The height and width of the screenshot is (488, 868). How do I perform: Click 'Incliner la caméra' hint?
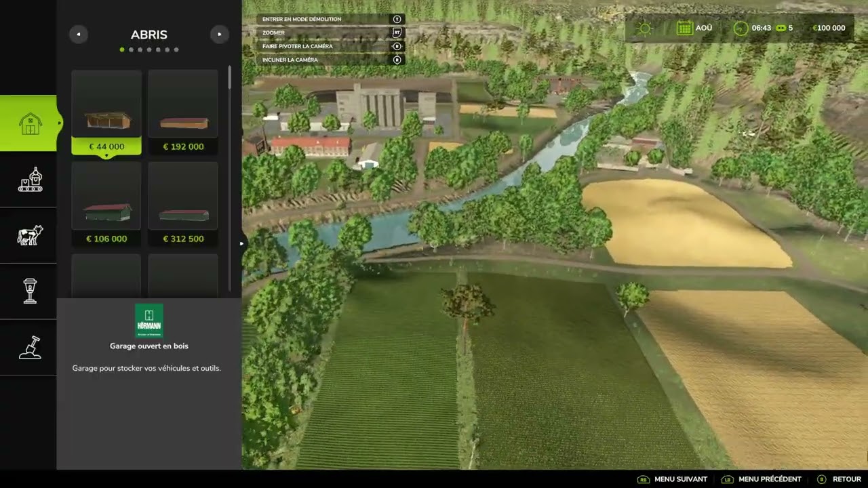point(331,60)
